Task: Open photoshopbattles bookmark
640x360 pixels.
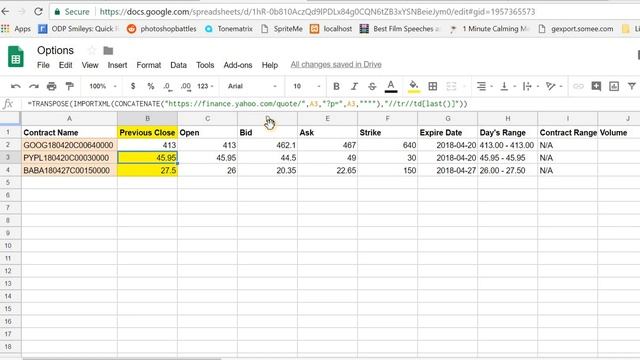Action: pyautogui.click(x=162, y=29)
